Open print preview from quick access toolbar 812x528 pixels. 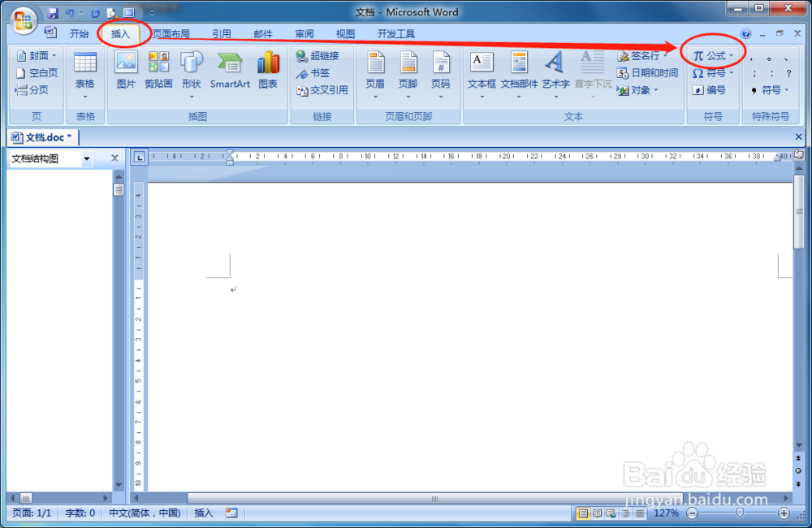click(112, 13)
